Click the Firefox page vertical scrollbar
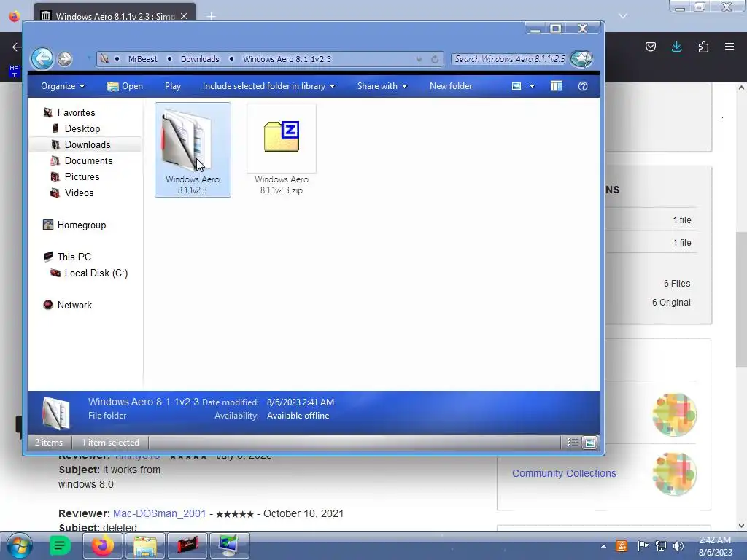 click(741, 299)
